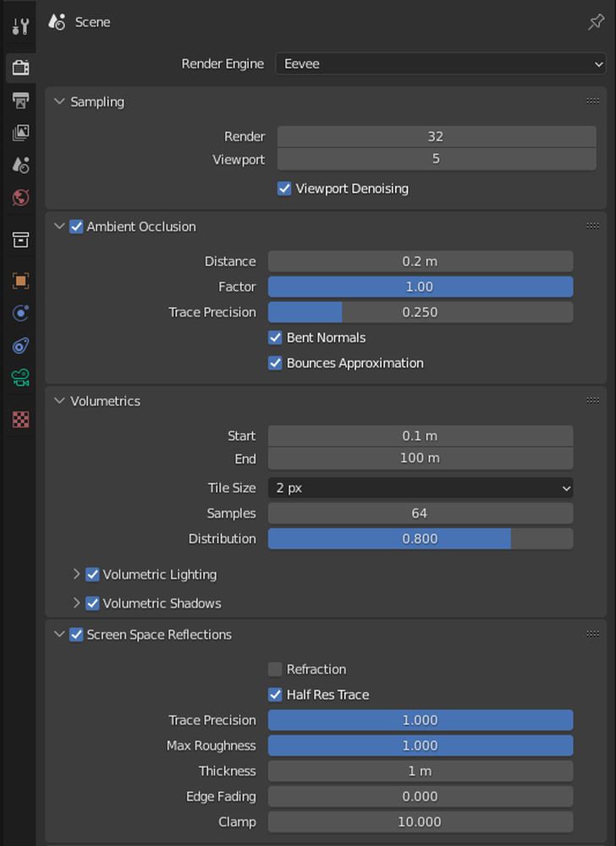
Task: Open the Tile Size dropdown
Action: tap(421, 488)
